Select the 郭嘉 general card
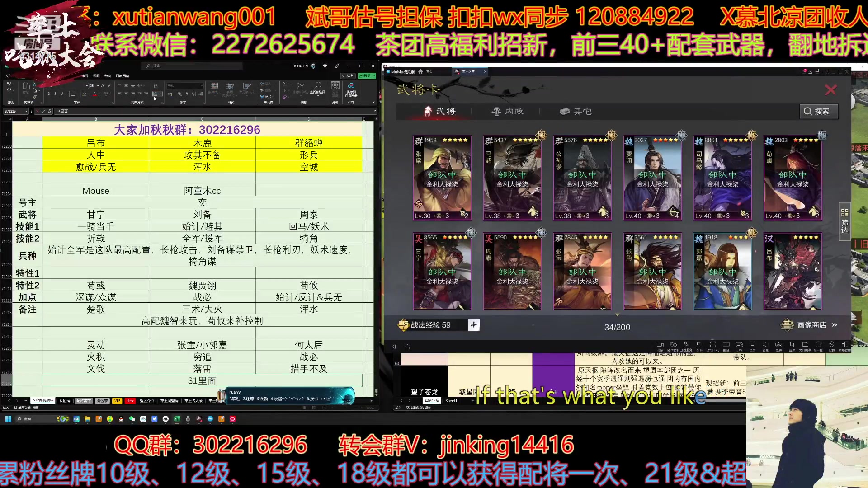The width and height of the screenshot is (868, 488). [722, 272]
